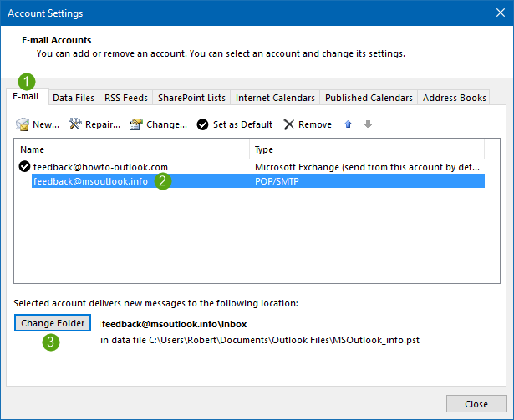Open the Address Books tab
This screenshot has height=420, width=514.
[x=454, y=98]
